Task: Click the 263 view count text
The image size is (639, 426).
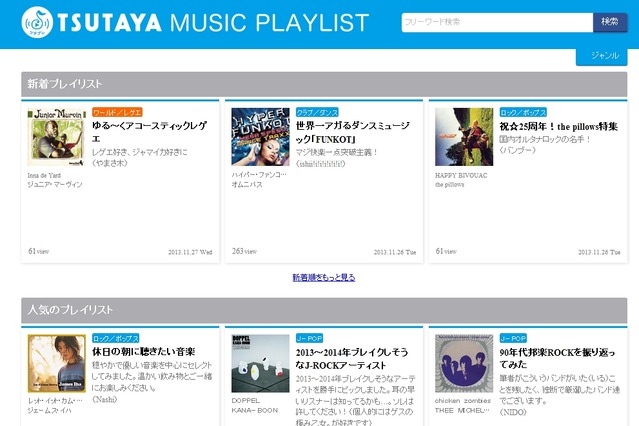Action: pyautogui.click(x=244, y=251)
